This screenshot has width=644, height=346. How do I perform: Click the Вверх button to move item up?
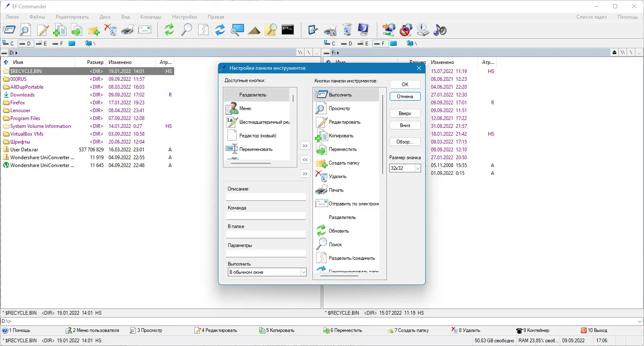(405, 113)
